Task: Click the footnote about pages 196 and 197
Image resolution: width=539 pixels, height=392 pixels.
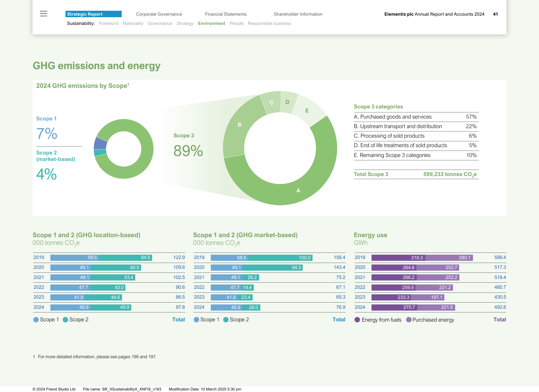Action: click(95, 357)
